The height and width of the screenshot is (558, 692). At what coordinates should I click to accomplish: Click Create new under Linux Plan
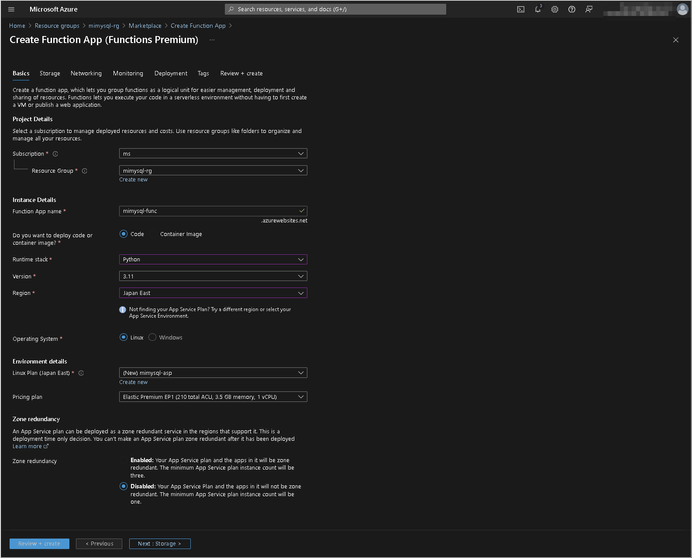click(x=133, y=382)
